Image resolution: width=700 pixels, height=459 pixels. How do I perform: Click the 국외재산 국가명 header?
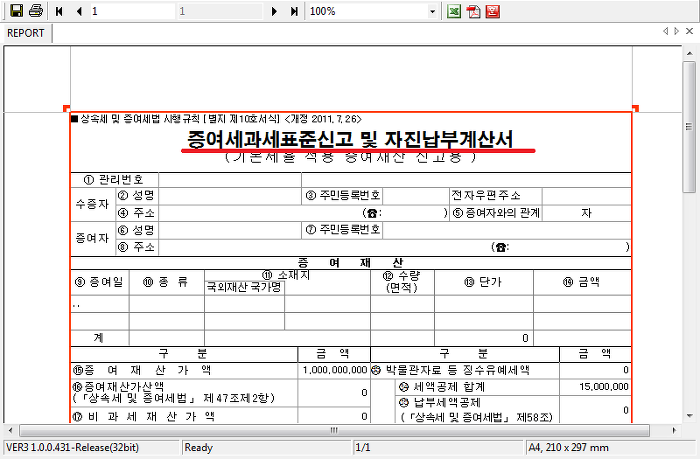point(244,287)
